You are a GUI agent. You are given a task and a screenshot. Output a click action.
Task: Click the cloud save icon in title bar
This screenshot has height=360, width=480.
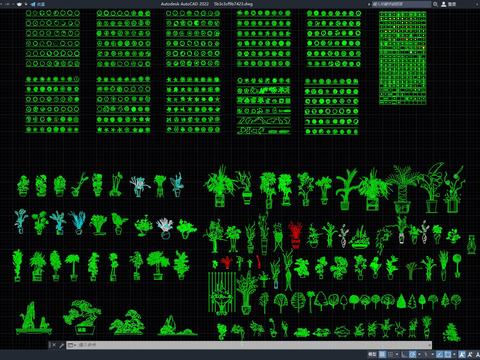point(19,4)
